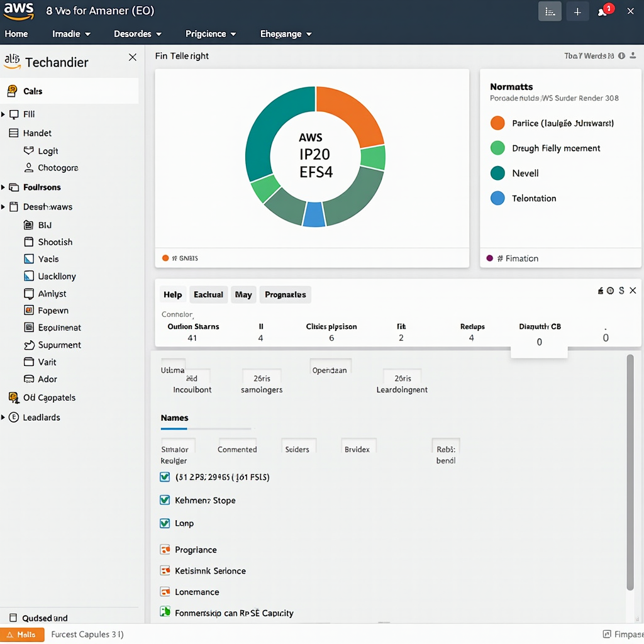Click the Chotogora user icon

[28, 168]
